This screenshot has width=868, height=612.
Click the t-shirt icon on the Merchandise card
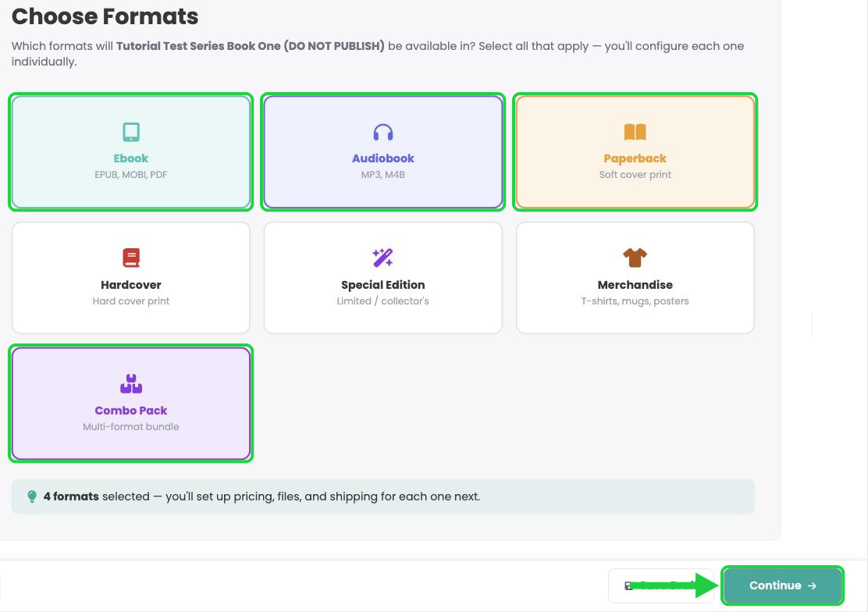pos(635,258)
